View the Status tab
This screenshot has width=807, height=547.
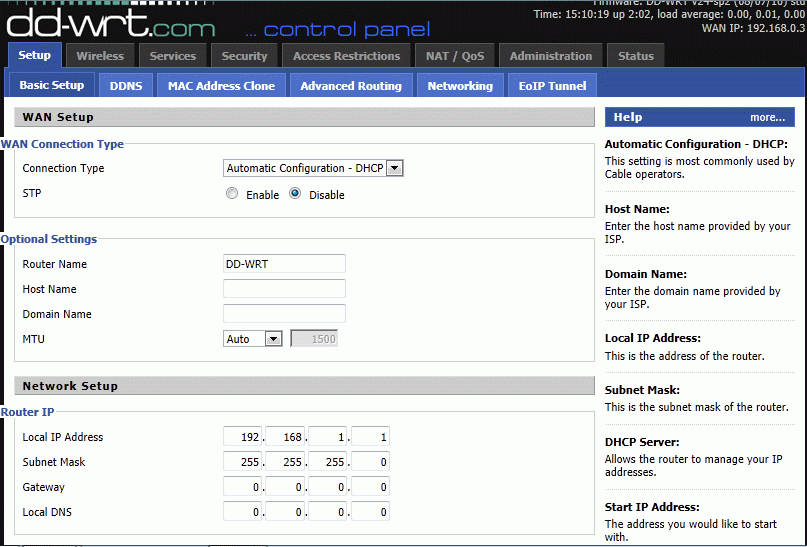636,56
